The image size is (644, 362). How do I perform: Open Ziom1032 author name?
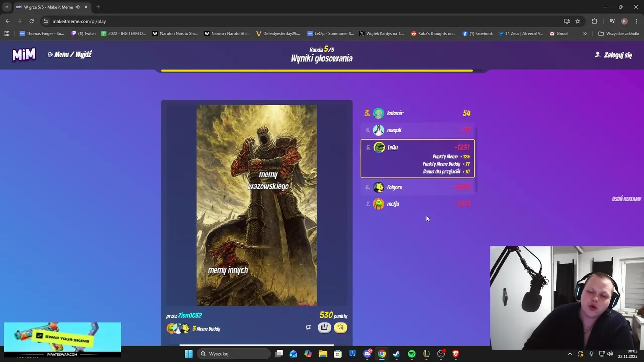[x=190, y=315]
